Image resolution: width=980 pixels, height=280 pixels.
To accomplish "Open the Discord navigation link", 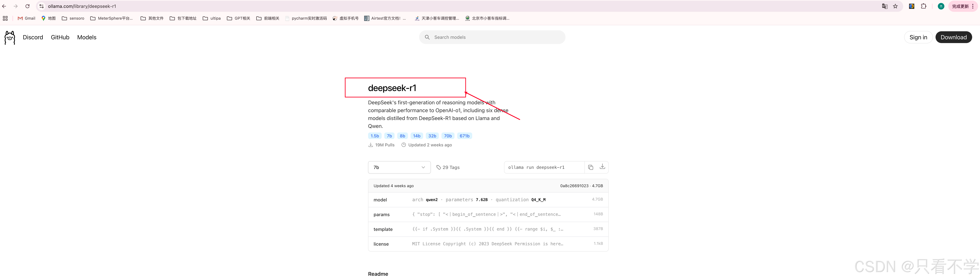I will coord(33,37).
